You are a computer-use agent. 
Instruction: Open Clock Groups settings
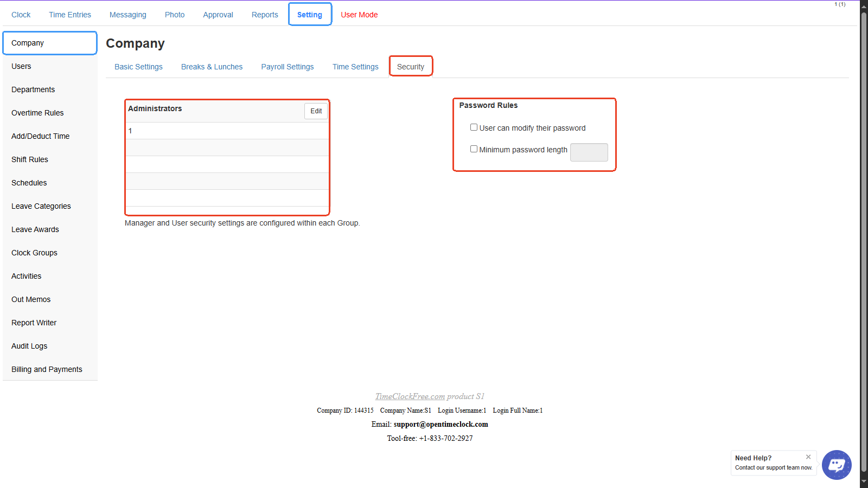coord(34,253)
